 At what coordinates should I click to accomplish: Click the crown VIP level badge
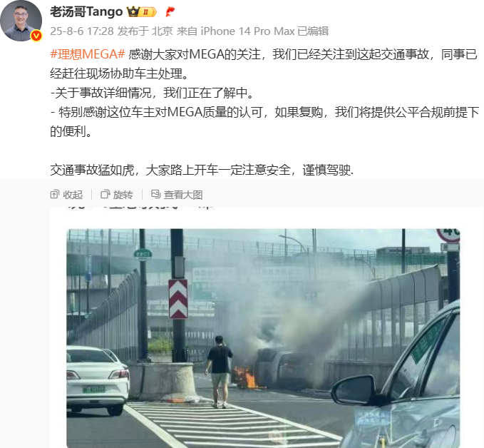[x=142, y=11]
